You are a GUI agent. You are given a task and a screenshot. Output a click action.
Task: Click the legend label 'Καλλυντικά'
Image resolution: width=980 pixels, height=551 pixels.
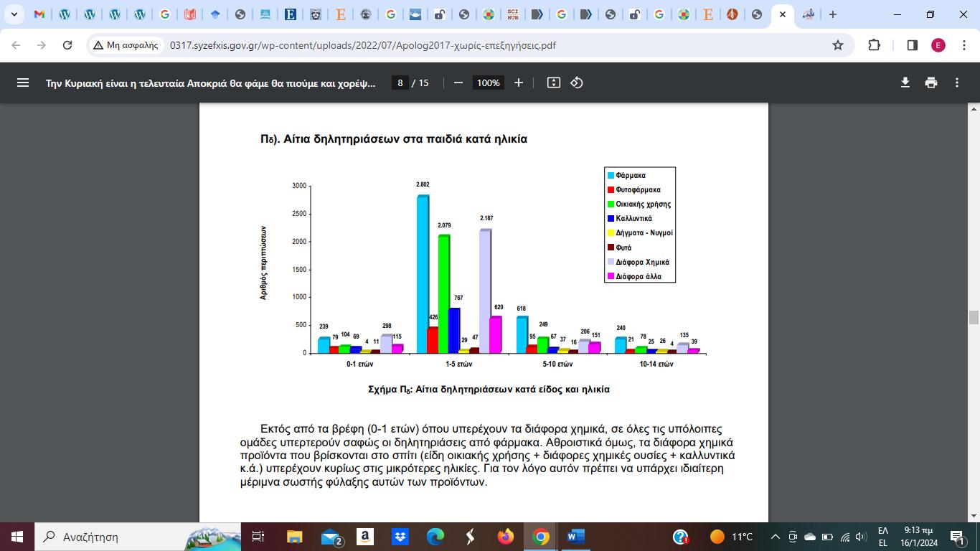pos(634,219)
